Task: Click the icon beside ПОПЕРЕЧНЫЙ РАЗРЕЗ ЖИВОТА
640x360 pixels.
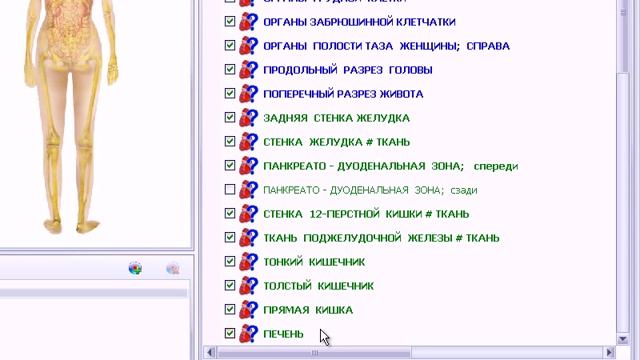Action: click(x=248, y=94)
